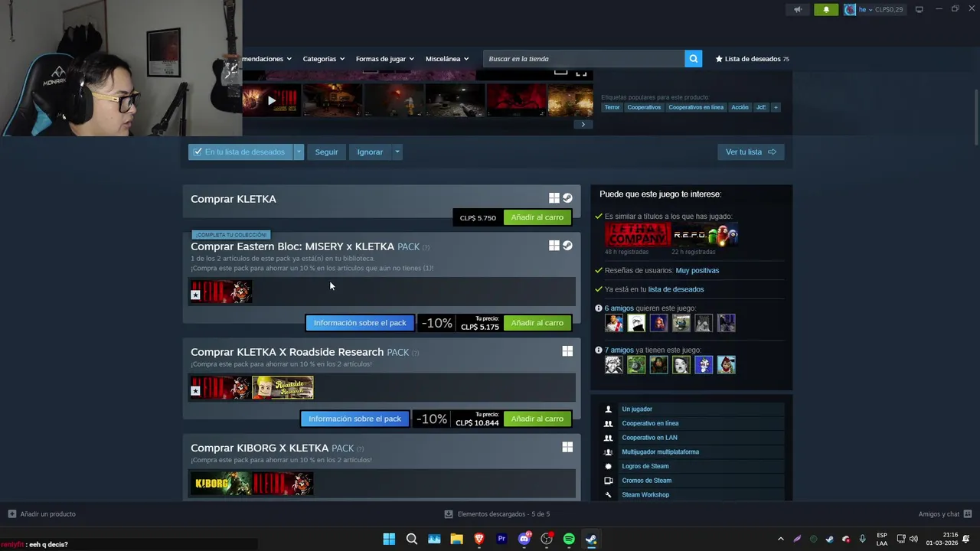The image size is (980, 551).
Task: Add the Eastern Bloc pack to cart
Action: [x=537, y=323]
